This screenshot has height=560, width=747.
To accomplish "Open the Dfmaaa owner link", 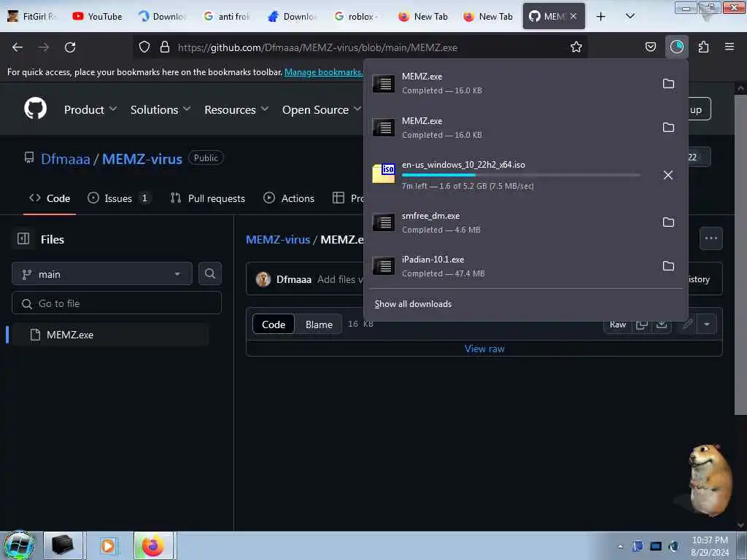I will (65, 158).
